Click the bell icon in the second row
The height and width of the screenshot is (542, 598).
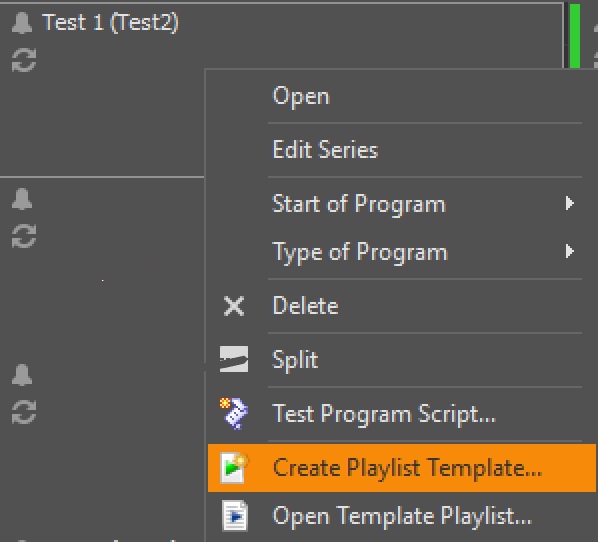coord(22,199)
